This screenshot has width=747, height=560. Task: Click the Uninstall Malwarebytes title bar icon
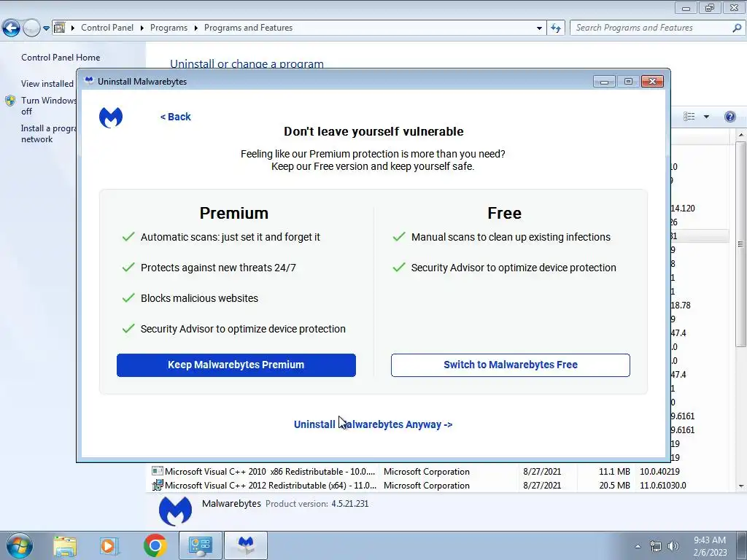click(x=88, y=81)
